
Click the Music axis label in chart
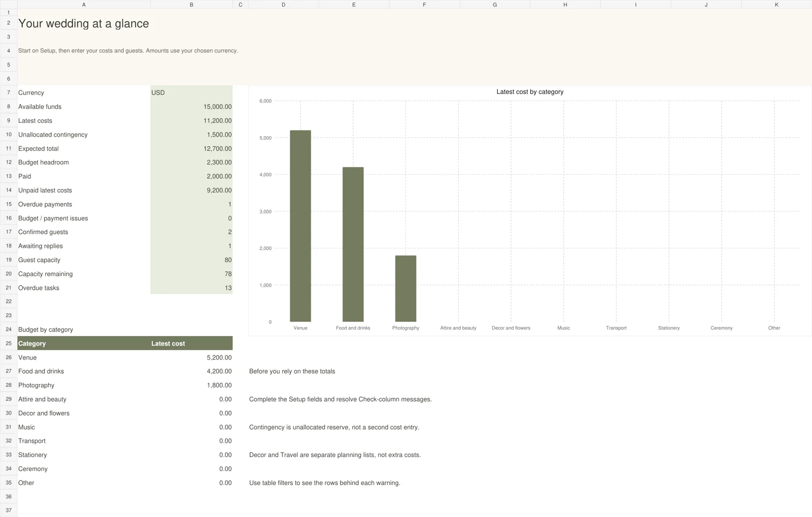[x=564, y=328]
